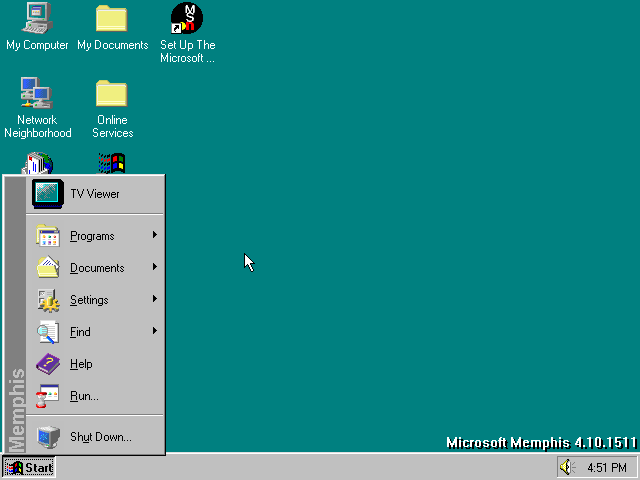Image resolution: width=640 pixels, height=480 pixels.
Task: Click the Network Neighborhood label text
Action: pos(38,127)
